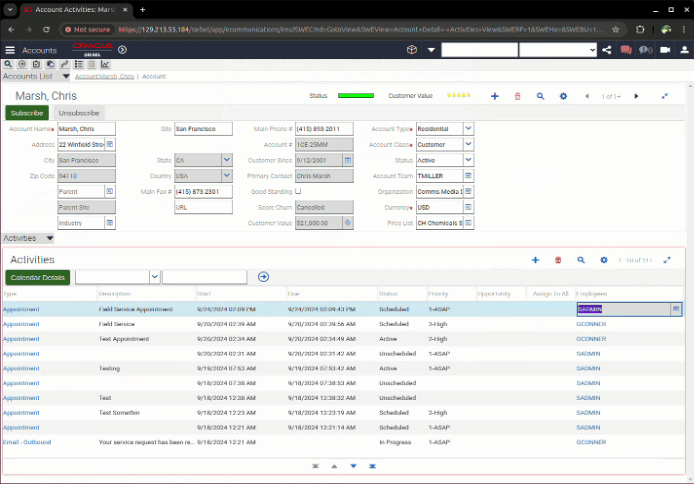Screen dimensions: 694x484
Task: Bookmark this page with the star icon
Action: [x=616, y=29]
